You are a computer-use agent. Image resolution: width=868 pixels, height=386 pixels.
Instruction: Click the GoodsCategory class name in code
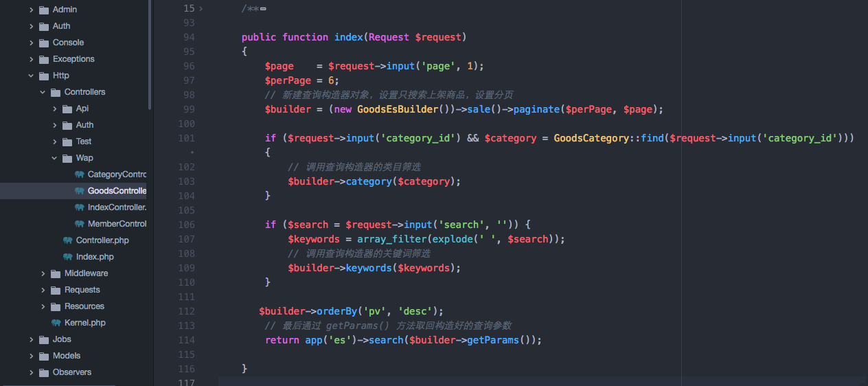click(591, 138)
